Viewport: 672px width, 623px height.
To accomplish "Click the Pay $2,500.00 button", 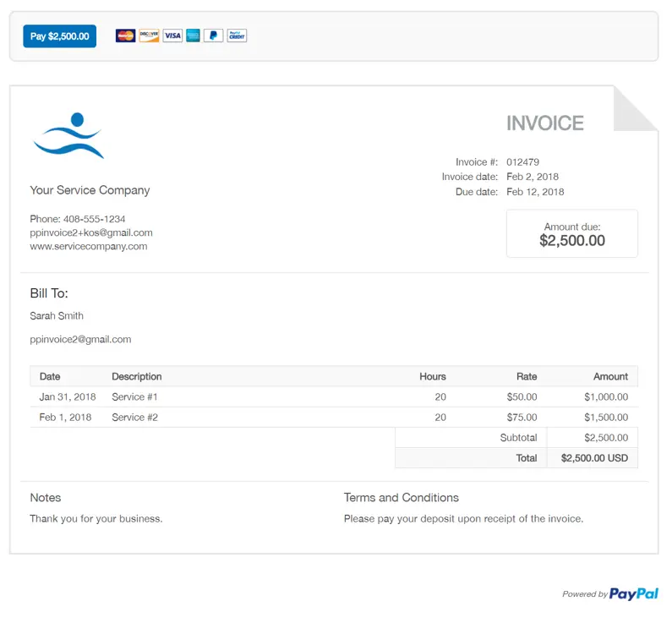I will pyautogui.click(x=59, y=36).
